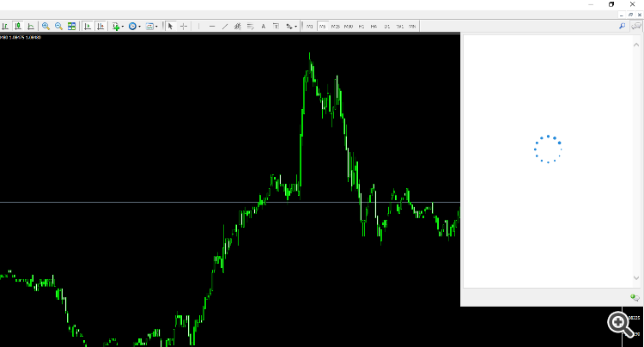Switch timeframe to H4
644x347 pixels.
click(x=374, y=27)
